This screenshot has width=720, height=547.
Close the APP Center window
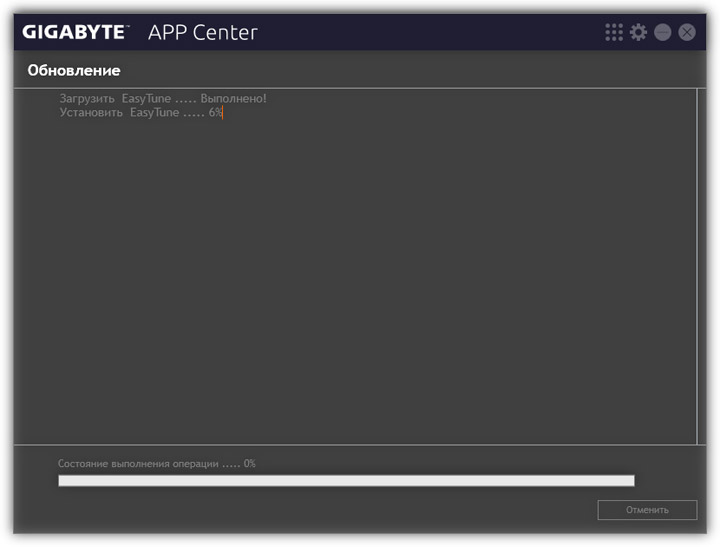click(x=687, y=32)
